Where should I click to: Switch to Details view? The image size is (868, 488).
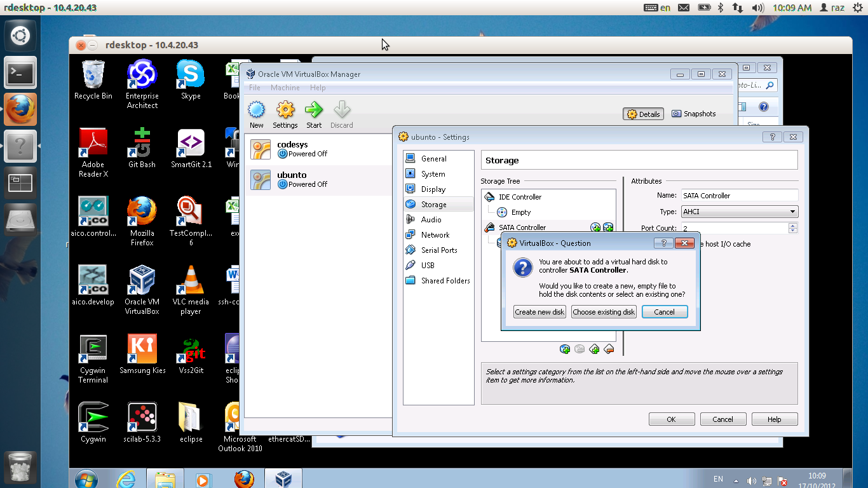[x=644, y=114]
